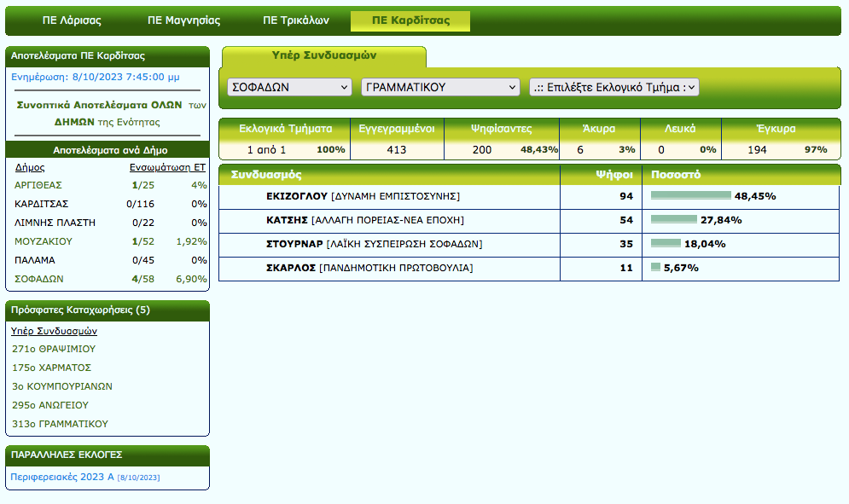Select the Υπέρ Συνδυασμών tab

[x=323, y=55]
